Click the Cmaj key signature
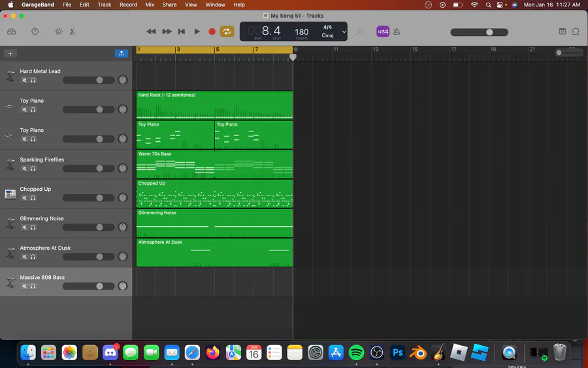This screenshot has width=588, height=368. click(x=327, y=36)
